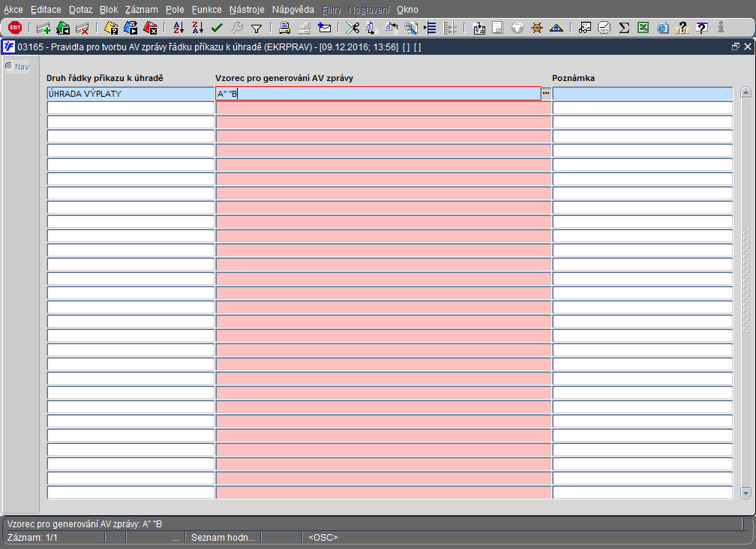Click the eye pyramid icon

556,28
